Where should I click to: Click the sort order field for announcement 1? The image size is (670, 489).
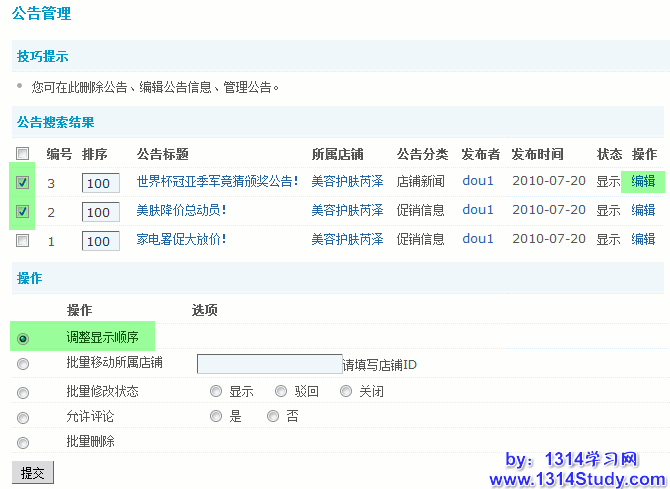click(x=101, y=241)
